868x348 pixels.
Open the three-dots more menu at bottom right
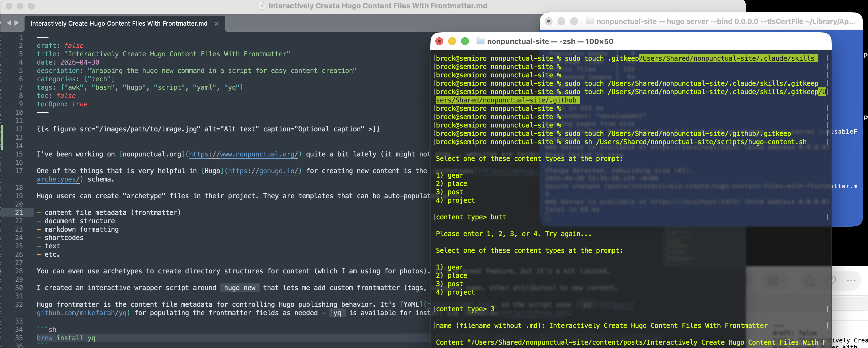(851, 280)
